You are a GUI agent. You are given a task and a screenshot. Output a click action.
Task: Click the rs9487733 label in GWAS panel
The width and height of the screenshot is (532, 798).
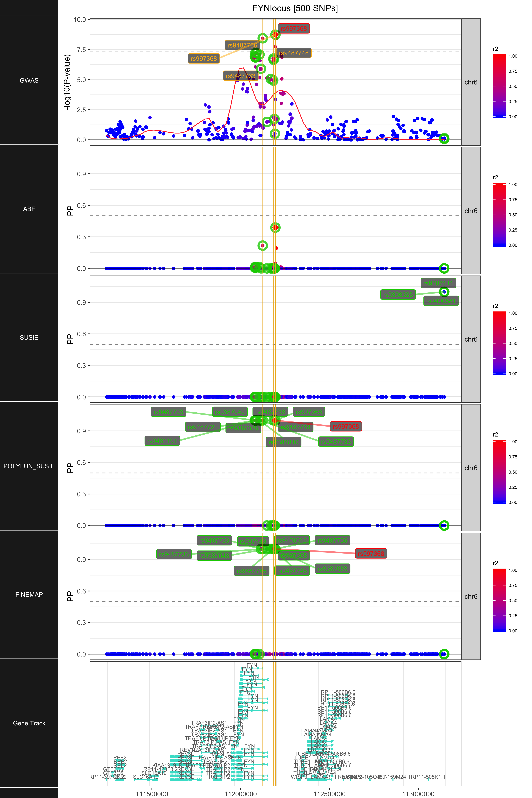241,76
